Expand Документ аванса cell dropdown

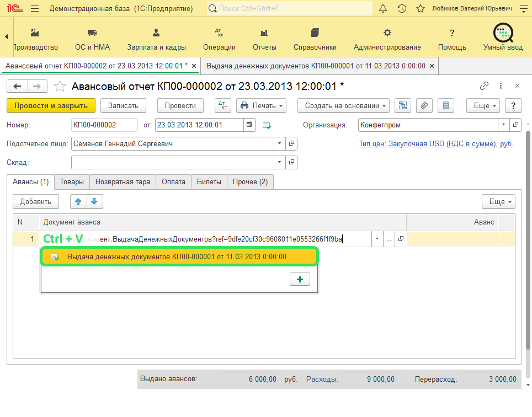(x=377, y=239)
